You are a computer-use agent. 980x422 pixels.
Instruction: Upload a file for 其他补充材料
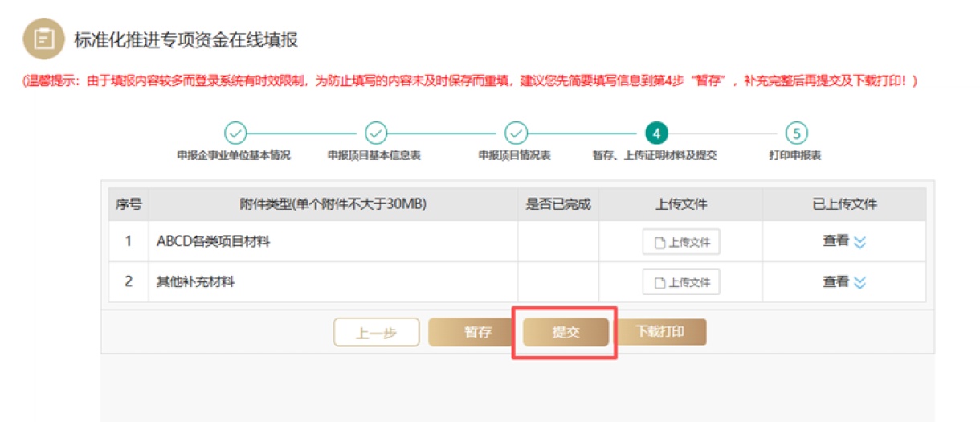[681, 282]
